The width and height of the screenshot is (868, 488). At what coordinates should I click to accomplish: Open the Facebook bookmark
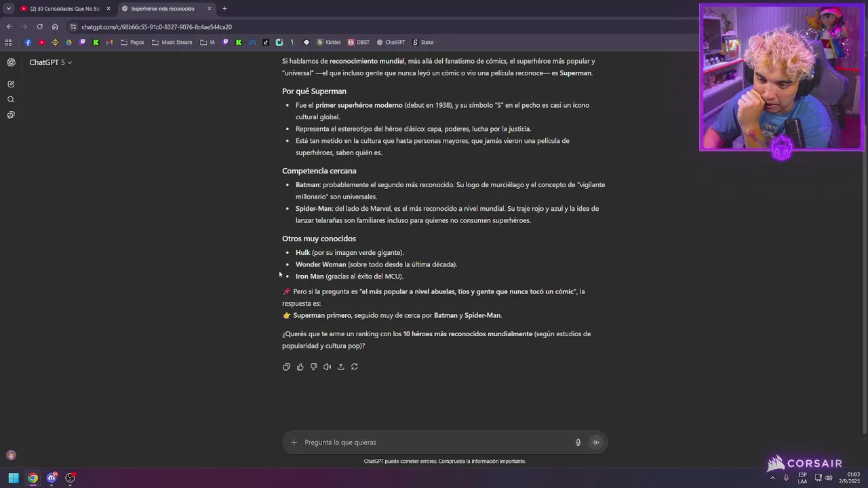pyautogui.click(x=28, y=42)
